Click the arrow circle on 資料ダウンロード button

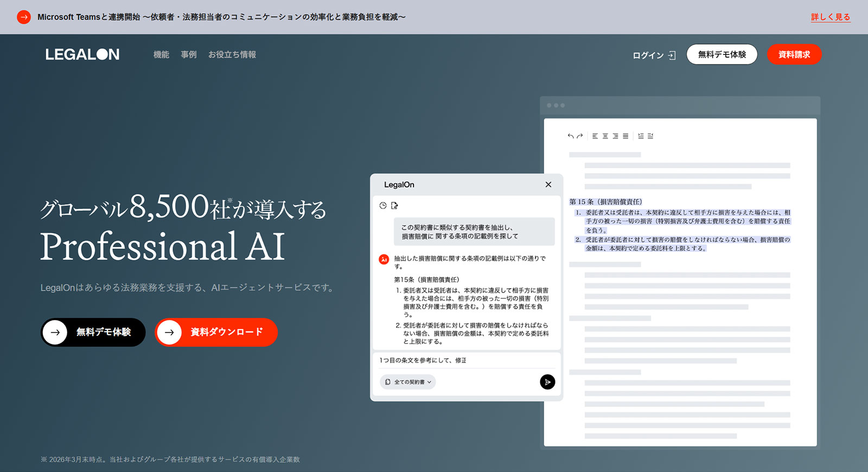pos(169,332)
